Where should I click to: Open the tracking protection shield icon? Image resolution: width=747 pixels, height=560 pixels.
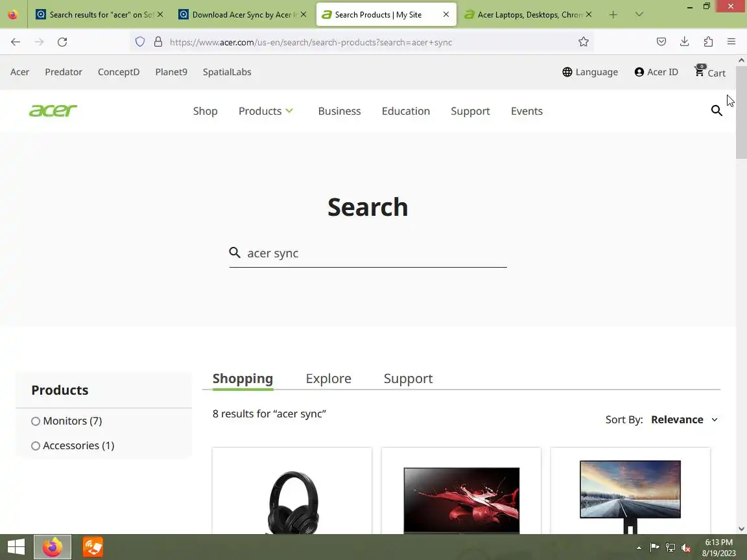(x=139, y=42)
